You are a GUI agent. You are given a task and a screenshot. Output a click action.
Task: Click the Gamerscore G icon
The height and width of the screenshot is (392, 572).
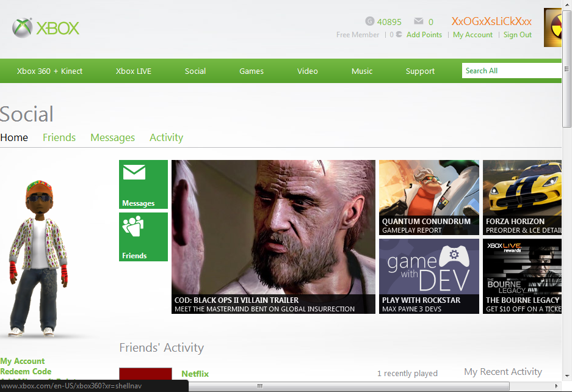369,21
